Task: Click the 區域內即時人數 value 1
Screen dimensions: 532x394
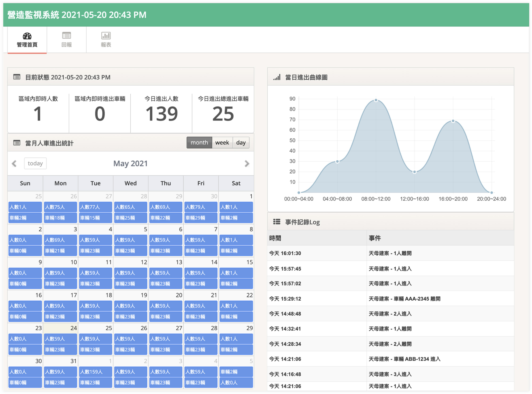Action: [x=38, y=114]
